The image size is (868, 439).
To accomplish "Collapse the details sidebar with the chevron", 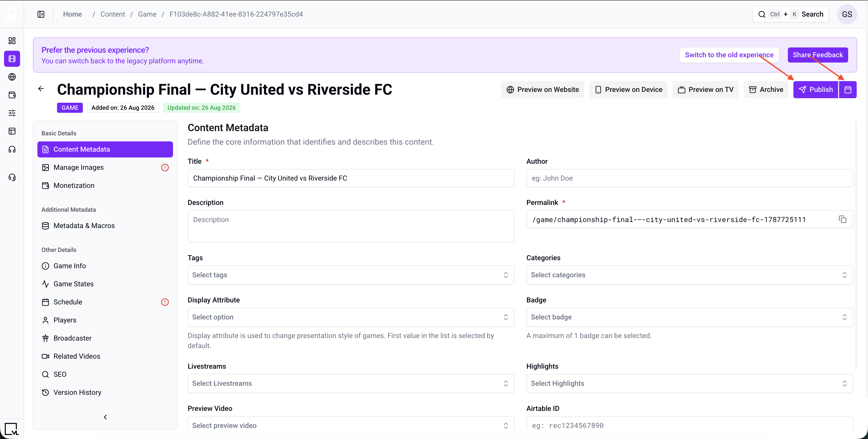I will (105, 417).
